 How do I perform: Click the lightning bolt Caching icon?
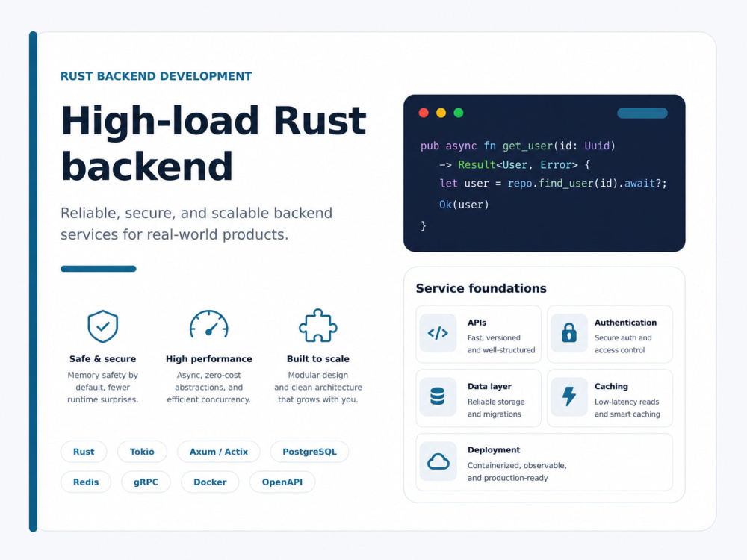568,396
